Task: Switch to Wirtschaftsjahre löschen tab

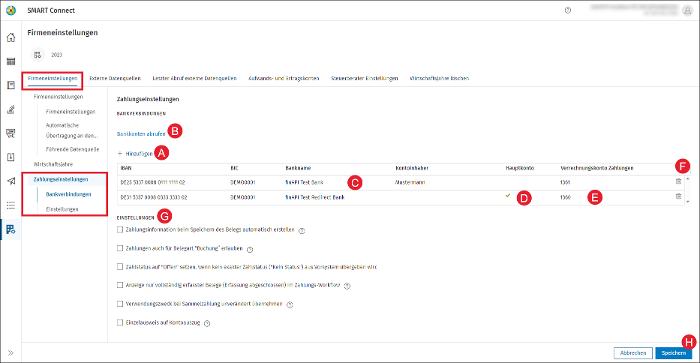Action: [439, 79]
